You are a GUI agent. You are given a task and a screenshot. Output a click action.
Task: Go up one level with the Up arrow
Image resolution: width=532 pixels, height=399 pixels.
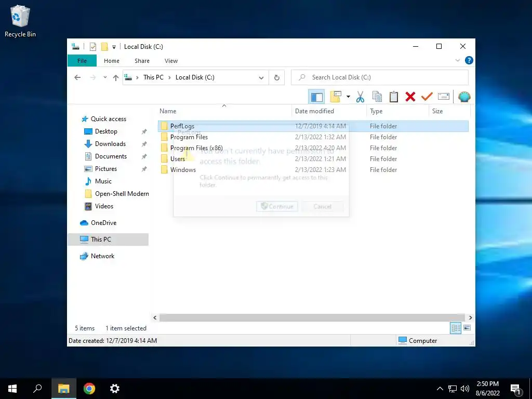116,78
